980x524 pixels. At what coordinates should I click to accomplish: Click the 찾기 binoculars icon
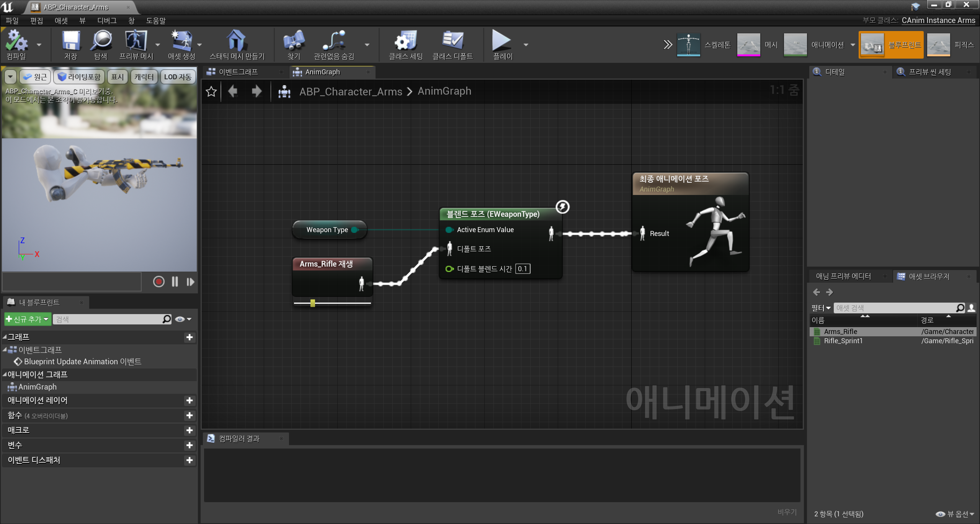pyautogui.click(x=294, y=41)
